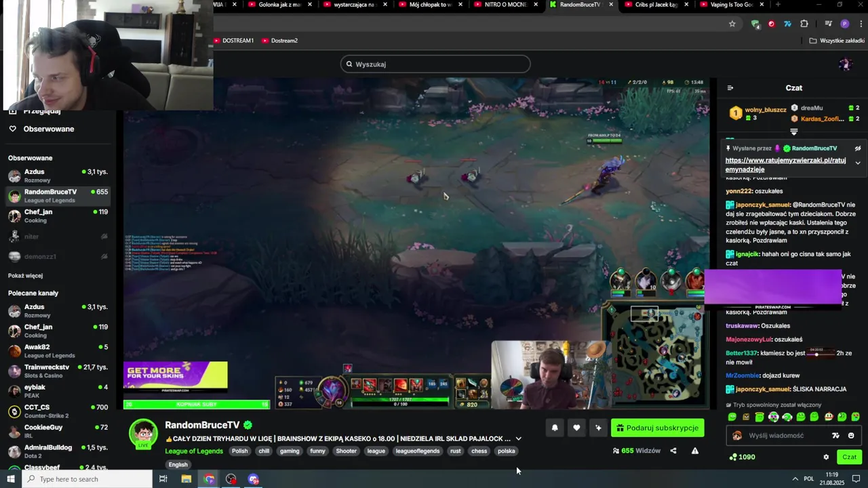Screen dimensions: 868x488
Task: Click the chess tag
Action: coord(479,451)
